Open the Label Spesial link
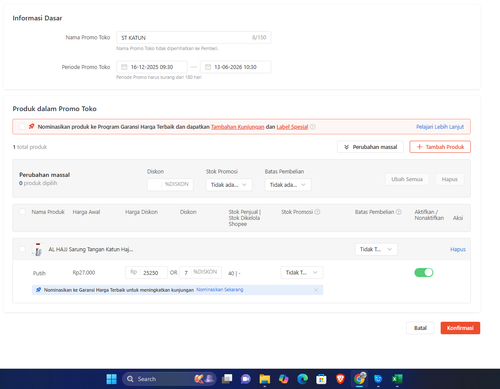This screenshot has height=389, width=500. coord(292,127)
